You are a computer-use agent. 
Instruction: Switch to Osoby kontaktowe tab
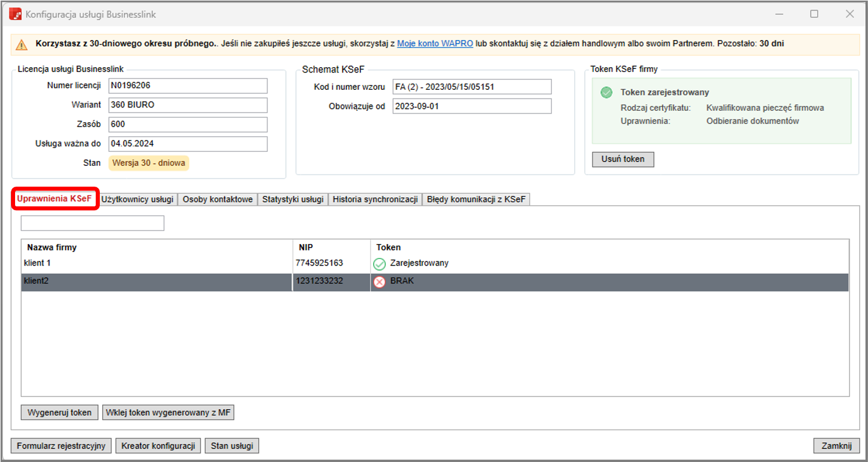218,199
